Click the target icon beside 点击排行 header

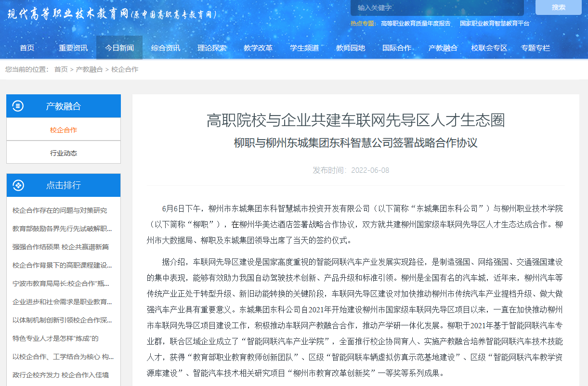[x=18, y=185]
